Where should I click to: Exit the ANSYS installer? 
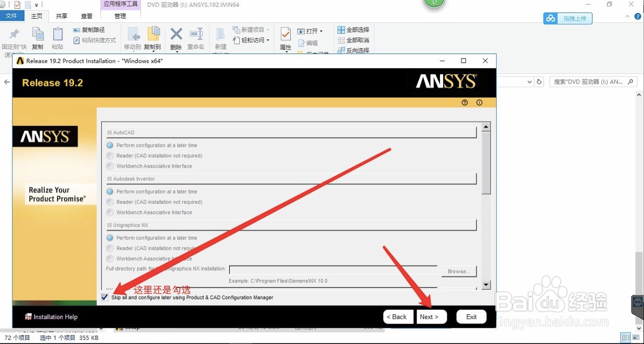pyautogui.click(x=471, y=317)
